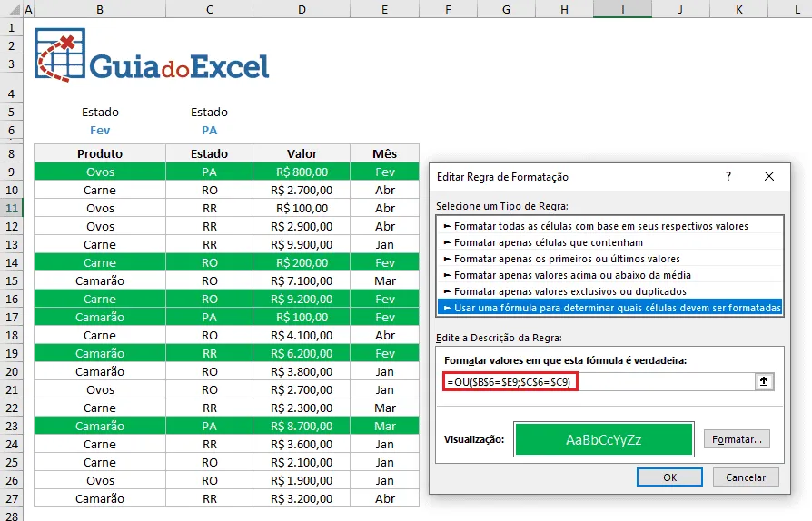Click 'R$ 1.900,00' cell in row 26
This screenshot has width=812, height=521.
(x=302, y=481)
